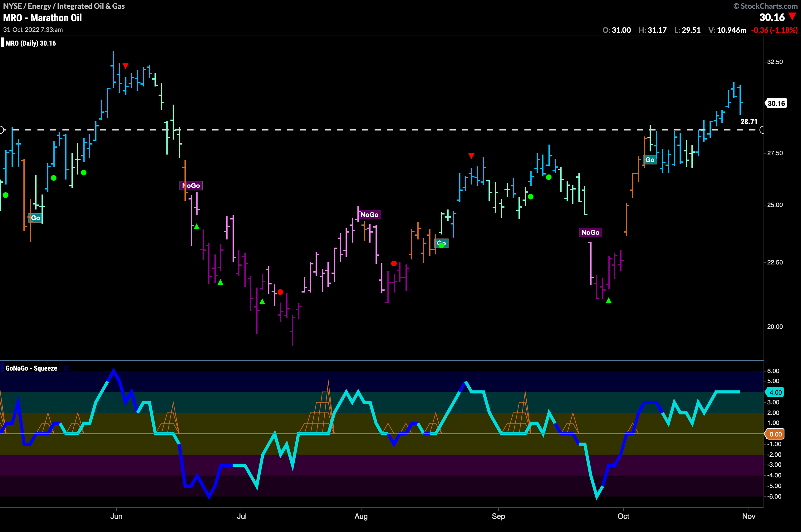Screen dimensions: 801x532
Task: Click the green up triangle in late September
Action: [609, 300]
